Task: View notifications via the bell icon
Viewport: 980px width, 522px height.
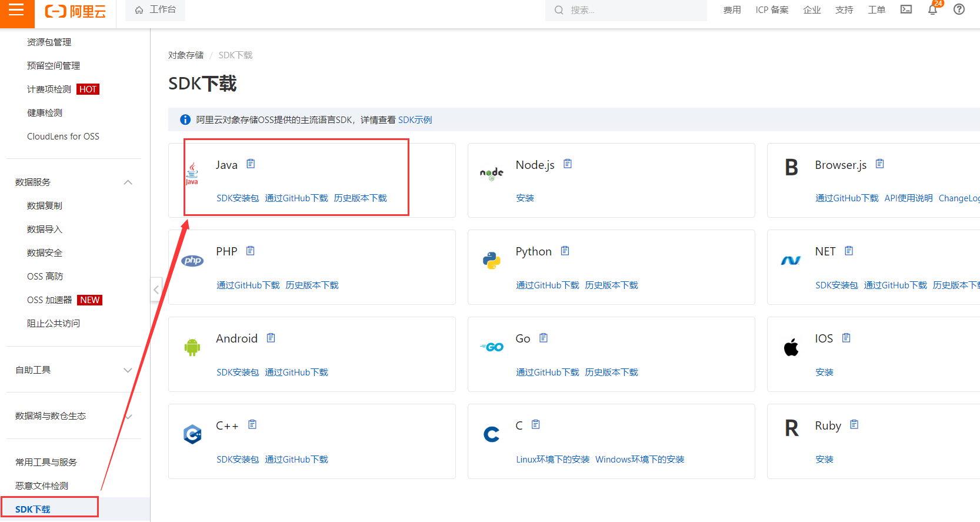Action: [x=932, y=9]
